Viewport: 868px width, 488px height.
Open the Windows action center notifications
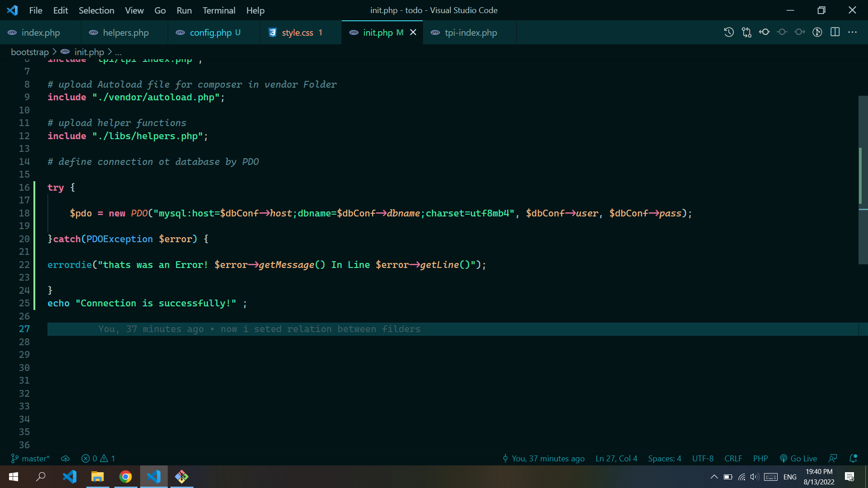(x=849, y=477)
